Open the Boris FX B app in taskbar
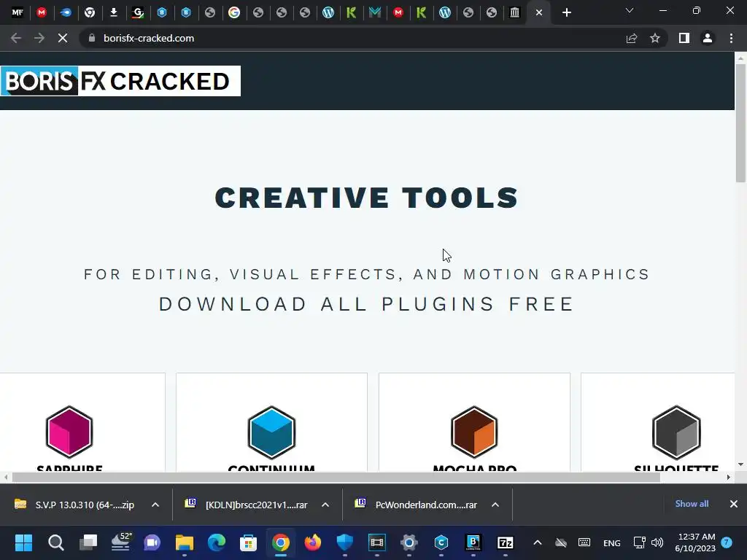This screenshot has width=747, height=560. pos(473,542)
